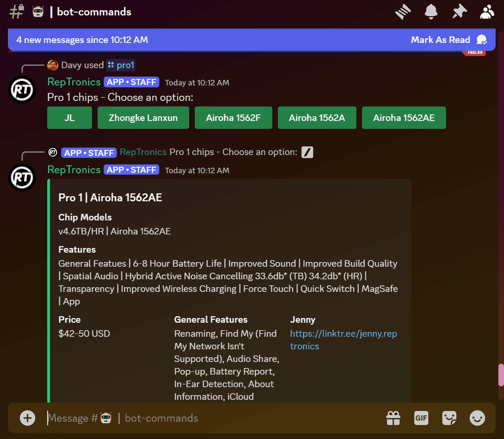Open RepTronics avatar on first message
The height and width of the screenshot is (439, 504).
pos(22,90)
